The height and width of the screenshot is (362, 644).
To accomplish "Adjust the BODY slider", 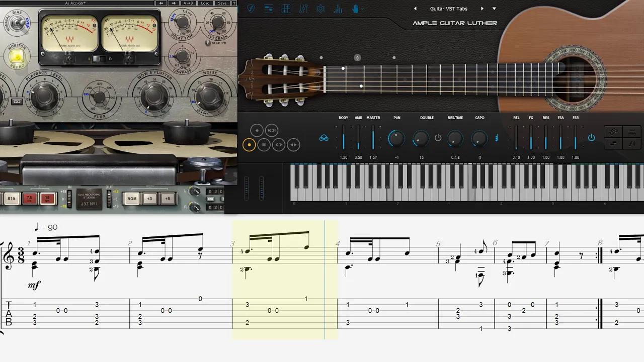I will [x=344, y=137].
